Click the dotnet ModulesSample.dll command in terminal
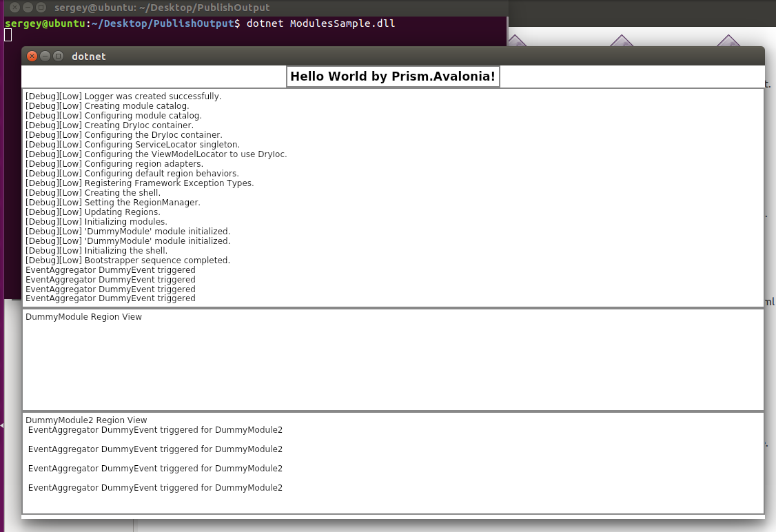Screen dimensions: 776x532 (320, 23)
